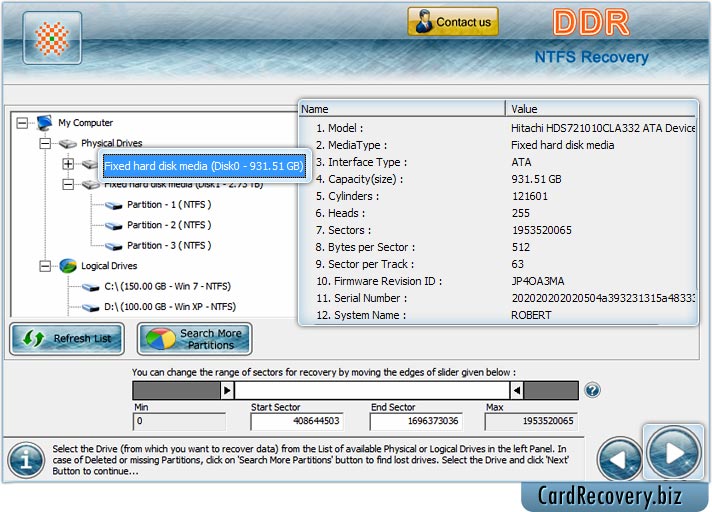The height and width of the screenshot is (512, 712).
Task: Proceed with the Next arrow button
Action: pyautogui.click(x=674, y=452)
